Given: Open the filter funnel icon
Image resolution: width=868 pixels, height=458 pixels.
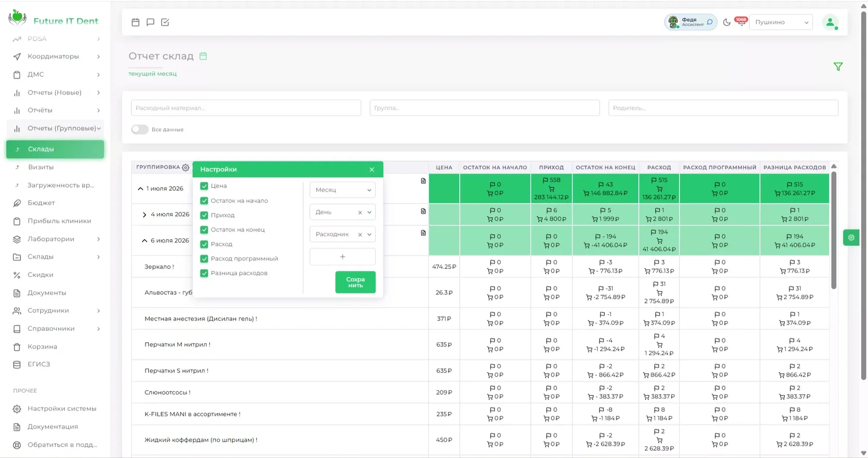Looking at the screenshot, I should tap(838, 67).
